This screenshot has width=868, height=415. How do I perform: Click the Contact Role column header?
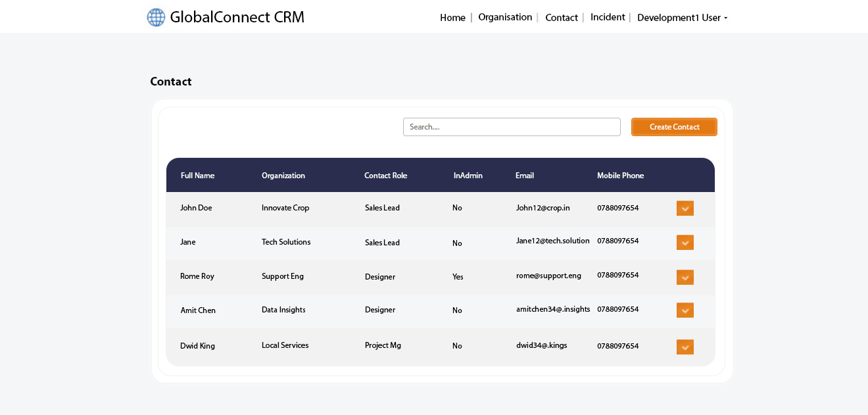pyautogui.click(x=386, y=176)
